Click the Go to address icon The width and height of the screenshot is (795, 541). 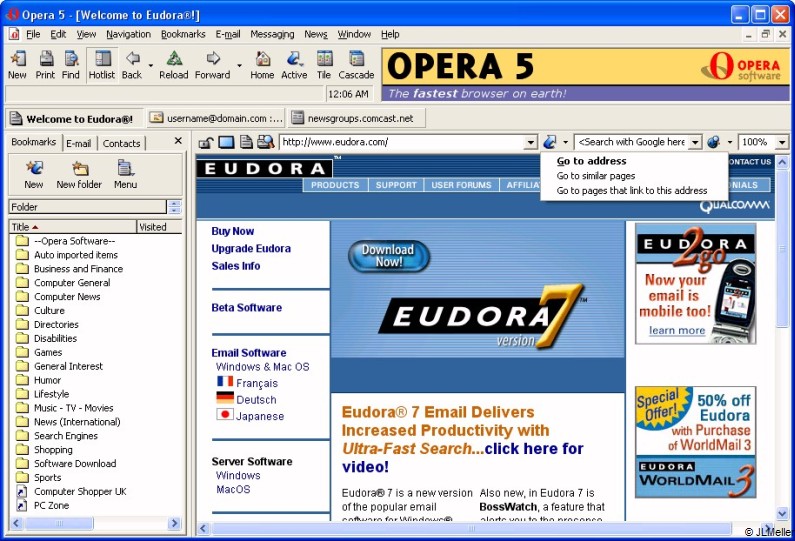tap(550, 142)
